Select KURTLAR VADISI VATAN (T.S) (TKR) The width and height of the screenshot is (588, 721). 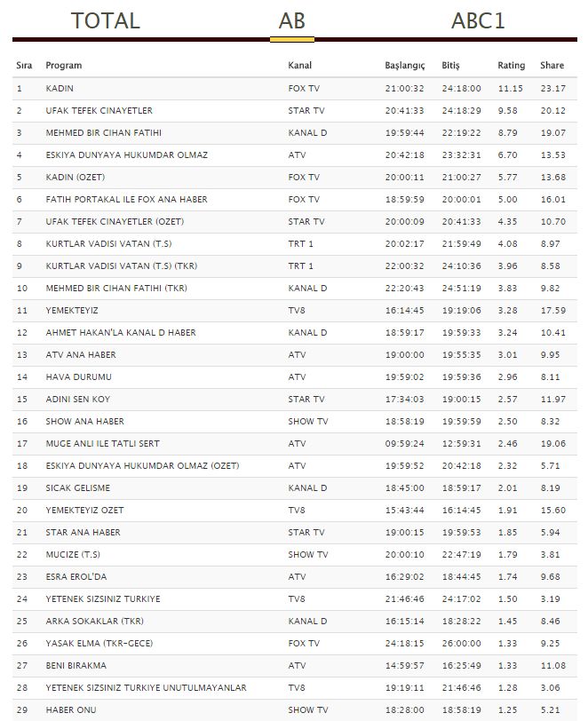122,265
